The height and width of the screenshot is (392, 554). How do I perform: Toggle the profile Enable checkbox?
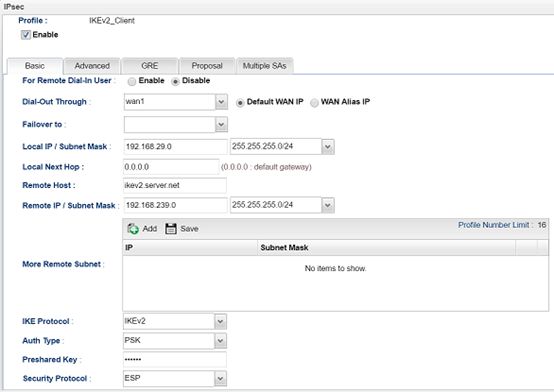(25, 35)
